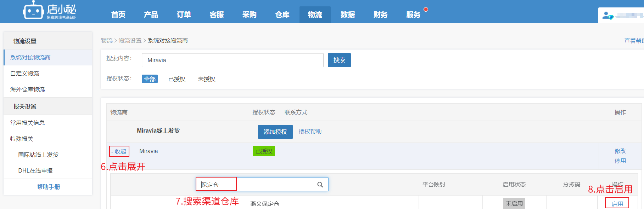Click 停用 for the Miravia authorization

click(x=620, y=161)
